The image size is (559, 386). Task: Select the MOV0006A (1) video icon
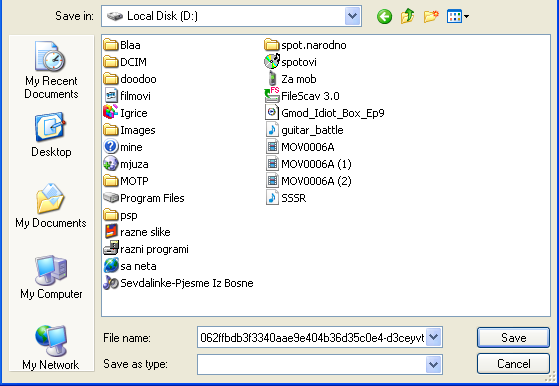pos(272,164)
